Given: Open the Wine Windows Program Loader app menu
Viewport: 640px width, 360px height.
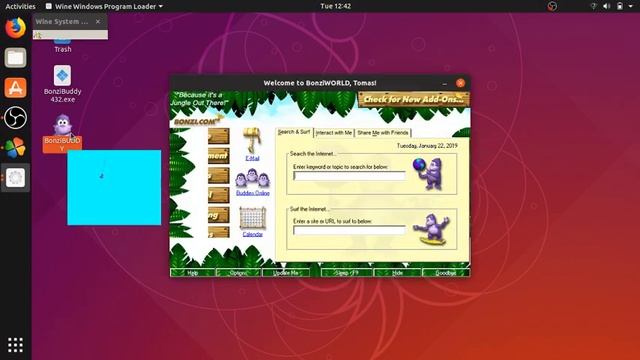Looking at the screenshot, I should coord(104,6).
